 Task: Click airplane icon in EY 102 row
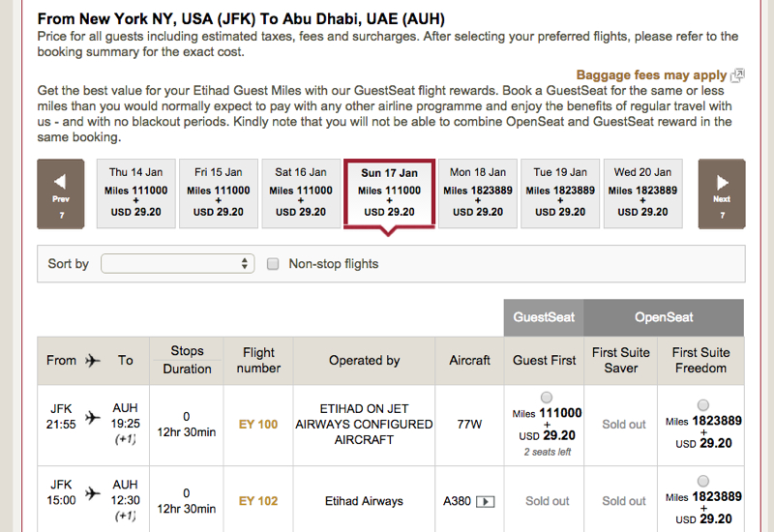click(x=92, y=493)
